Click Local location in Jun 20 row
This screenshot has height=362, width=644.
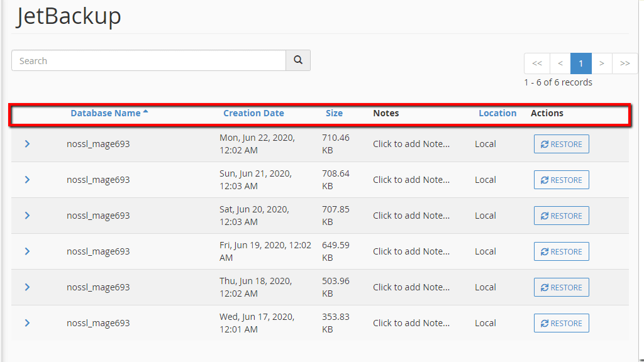486,216
